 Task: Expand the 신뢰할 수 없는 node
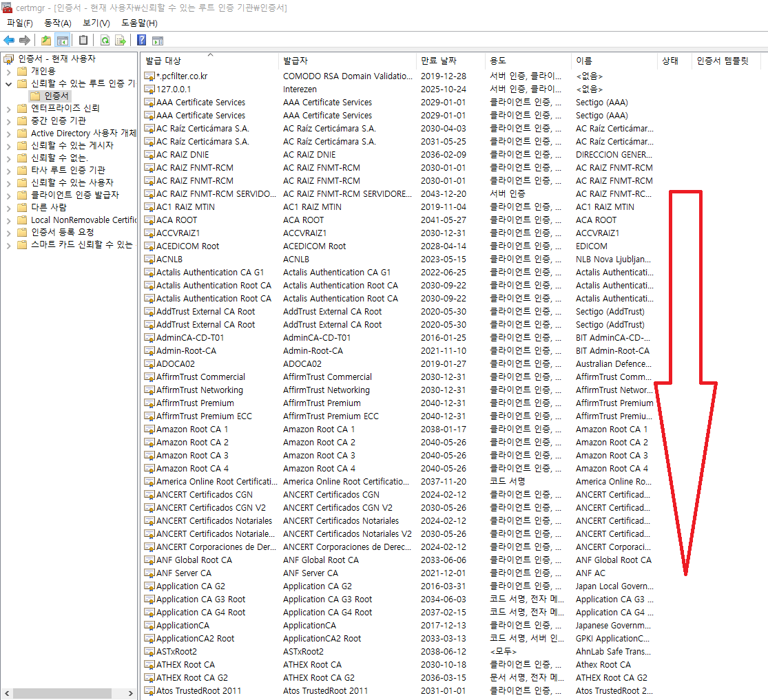(x=8, y=158)
